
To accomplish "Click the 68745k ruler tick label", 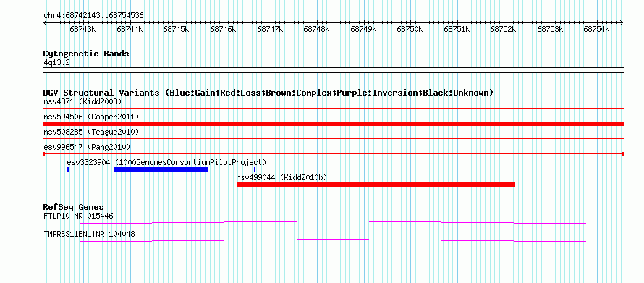I will [x=176, y=30].
